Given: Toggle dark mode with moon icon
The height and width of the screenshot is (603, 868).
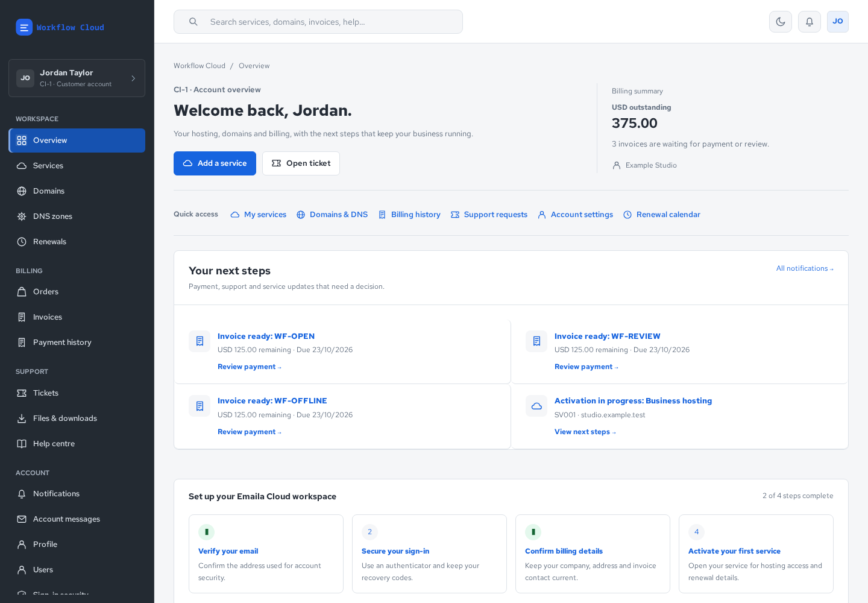Looking at the screenshot, I should tap(781, 22).
